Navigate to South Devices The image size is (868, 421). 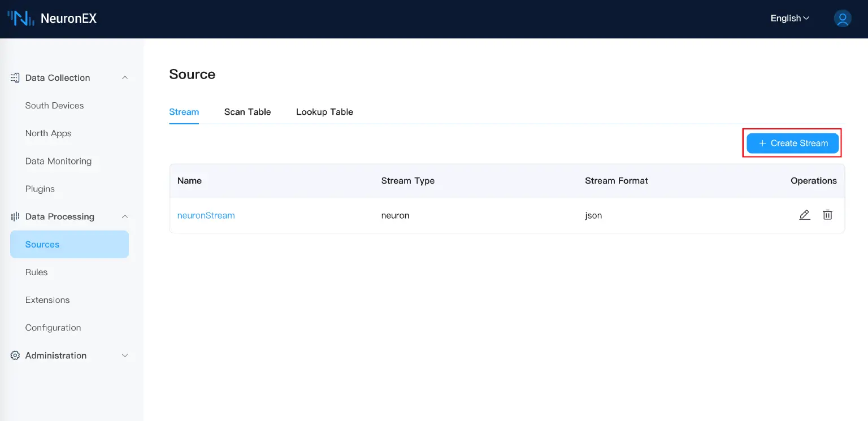coord(54,105)
